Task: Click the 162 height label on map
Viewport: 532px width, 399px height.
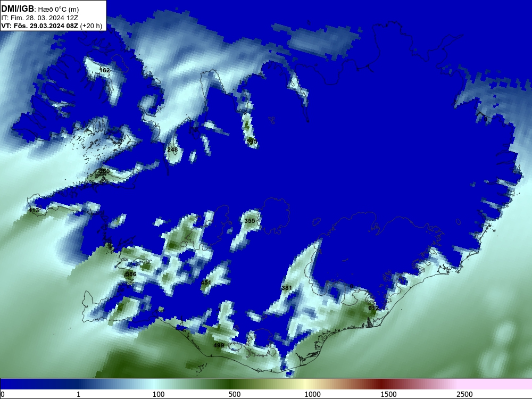Action: click(104, 70)
